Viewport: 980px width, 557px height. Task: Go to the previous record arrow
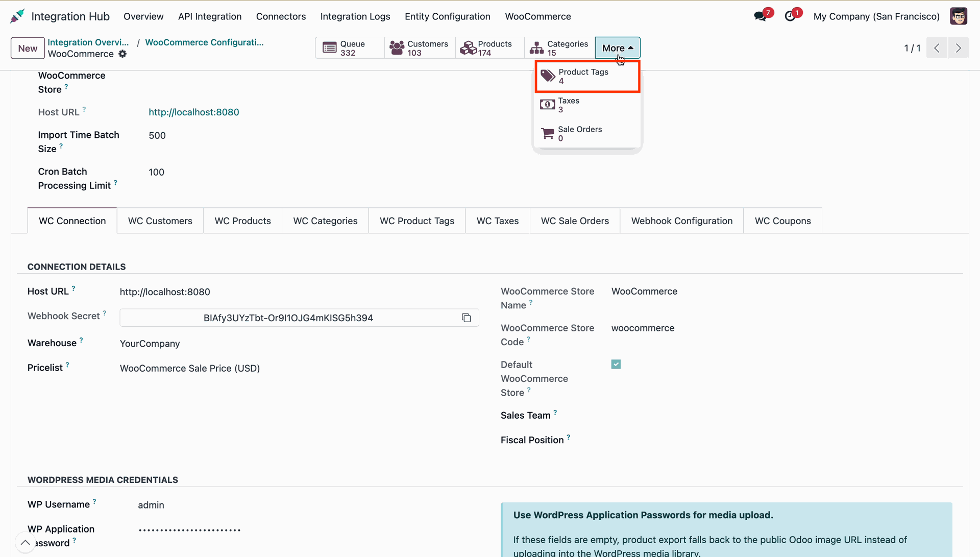pyautogui.click(x=937, y=48)
